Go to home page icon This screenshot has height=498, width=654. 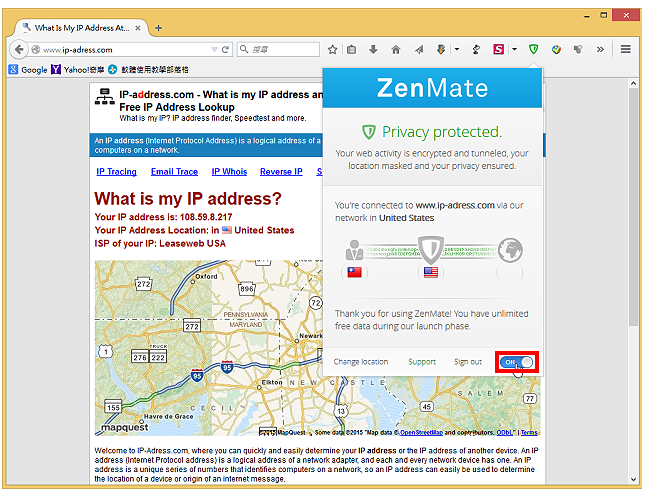pyautogui.click(x=396, y=50)
